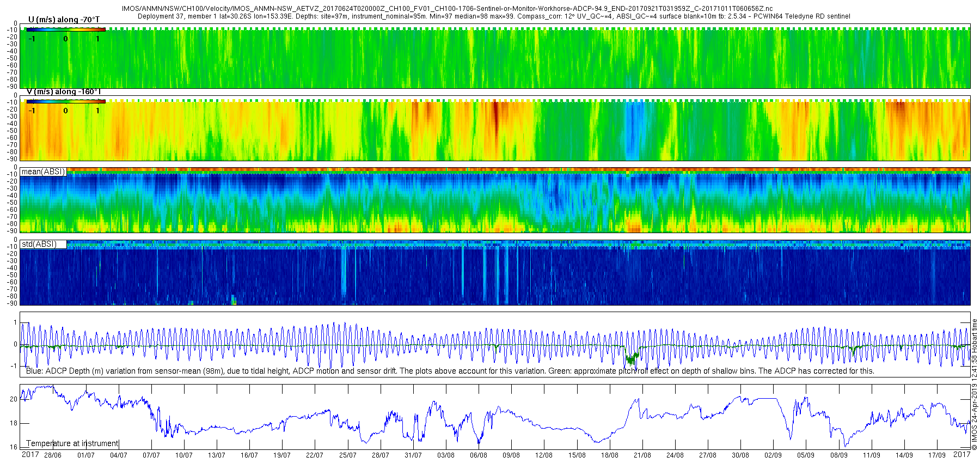Click the 28/06 date tick label

[53, 455]
